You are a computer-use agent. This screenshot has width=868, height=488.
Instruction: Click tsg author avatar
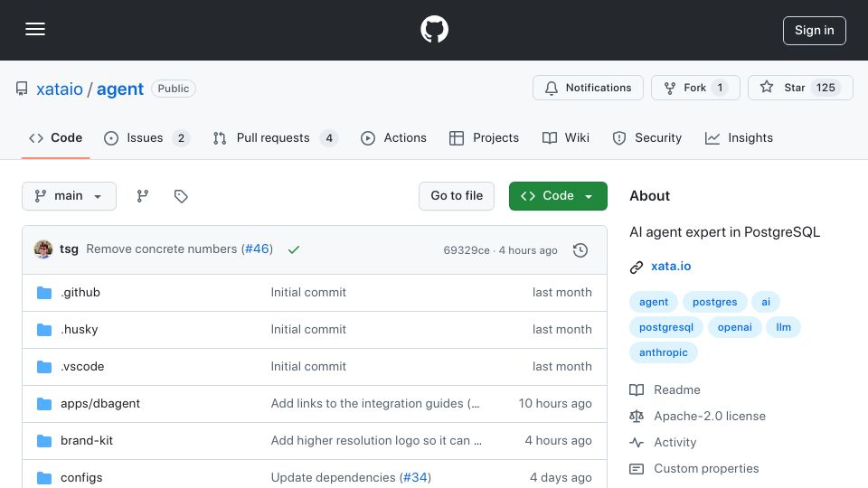[x=43, y=249]
